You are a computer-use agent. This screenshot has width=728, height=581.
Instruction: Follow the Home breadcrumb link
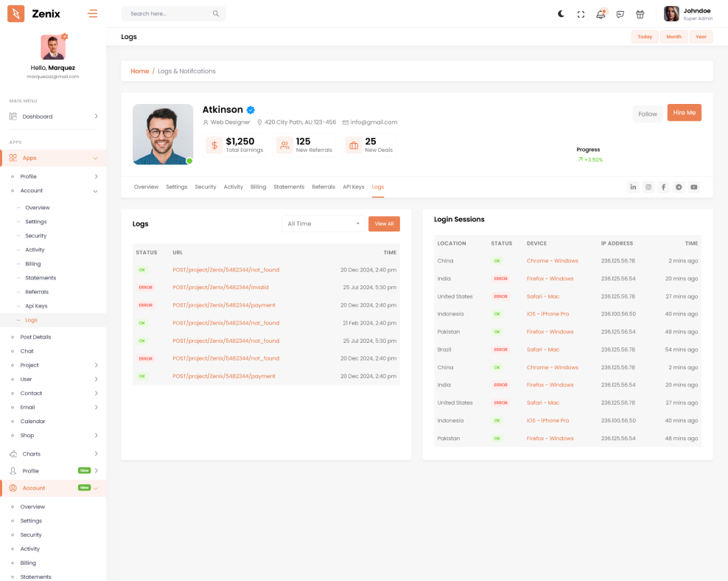(x=139, y=72)
